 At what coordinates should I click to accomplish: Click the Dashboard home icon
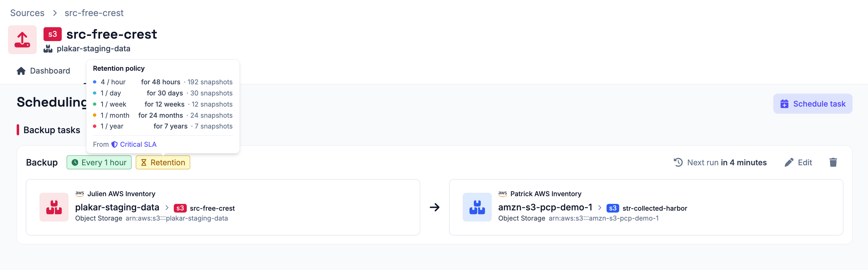tap(21, 71)
